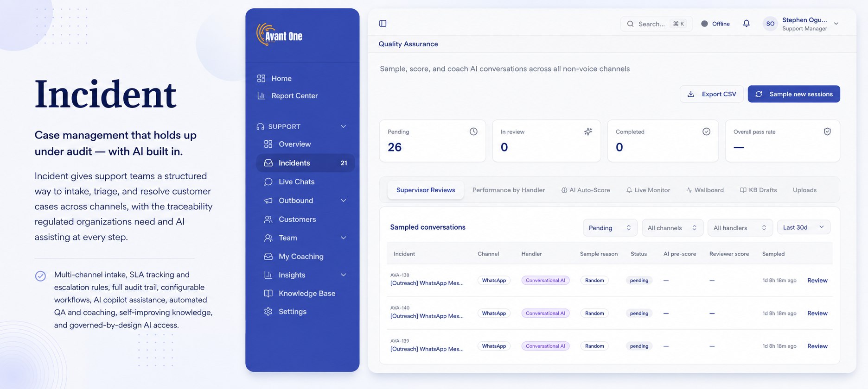Viewport: 868px width, 389px height.
Task: Click Sample new sessions button
Action: coord(794,94)
